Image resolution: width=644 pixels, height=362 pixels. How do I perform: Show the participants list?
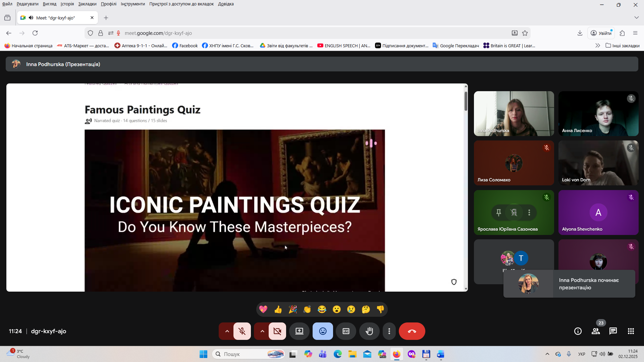click(596, 331)
